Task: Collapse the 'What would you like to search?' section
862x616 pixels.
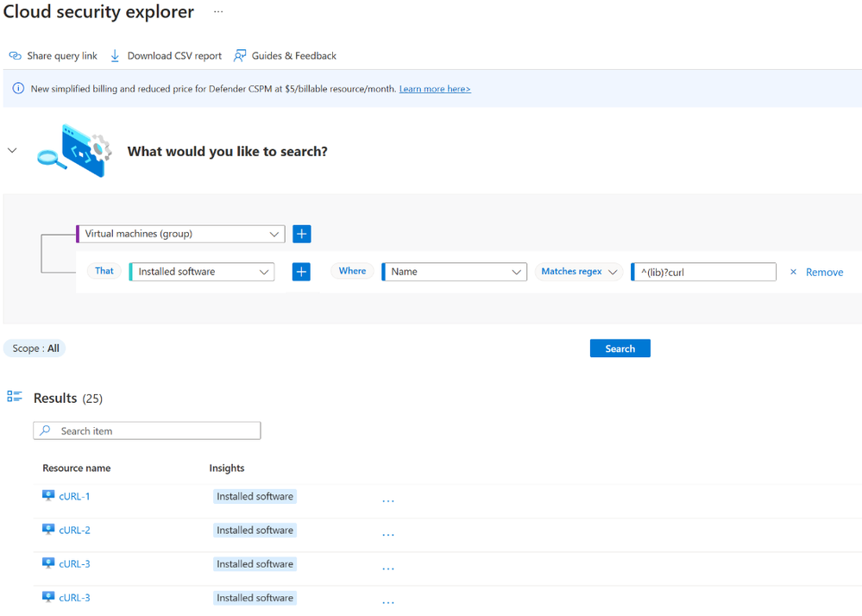Action: coord(12,150)
